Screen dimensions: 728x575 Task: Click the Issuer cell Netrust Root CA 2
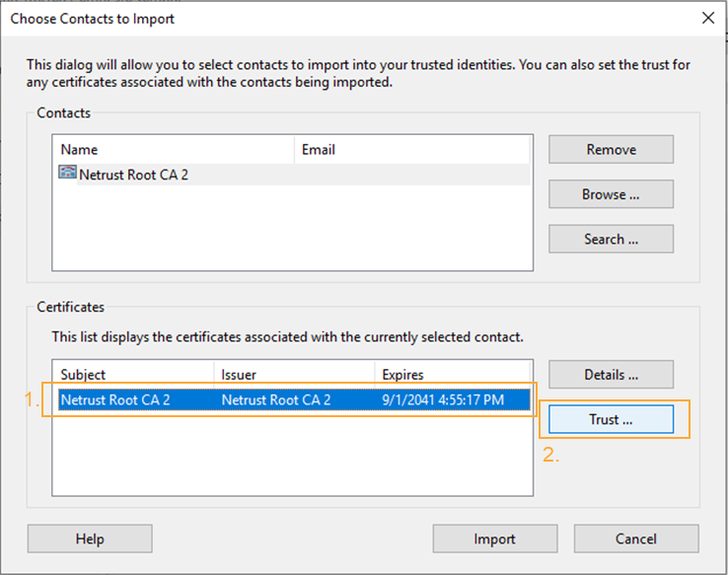[276, 400]
